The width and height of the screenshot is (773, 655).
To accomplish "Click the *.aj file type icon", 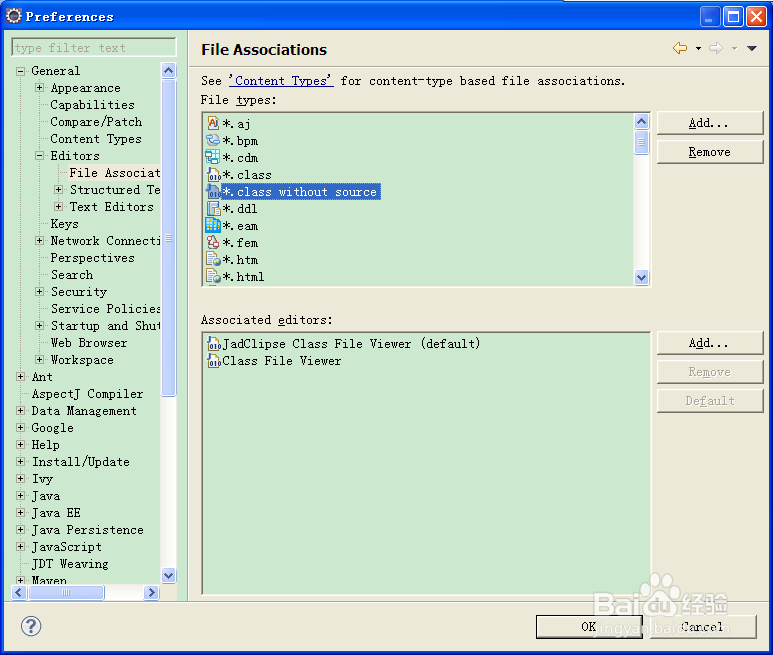I will (x=213, y=123).
